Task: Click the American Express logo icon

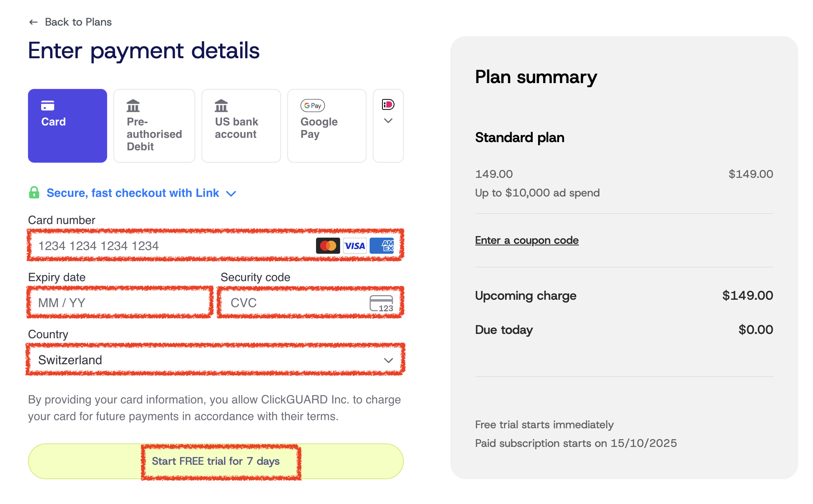Action: 382,246
